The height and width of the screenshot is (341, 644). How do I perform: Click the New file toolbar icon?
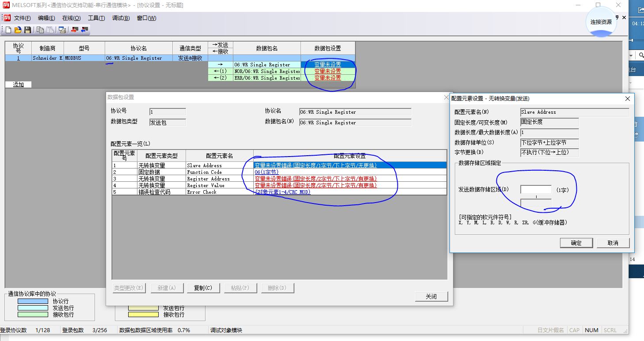pos(8,30)
